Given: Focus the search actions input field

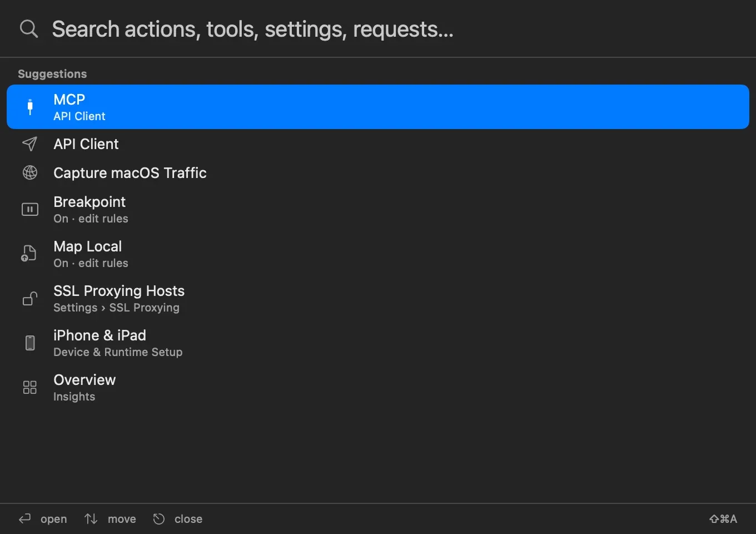Looking at the screenshot, I should tap(378, 29).
